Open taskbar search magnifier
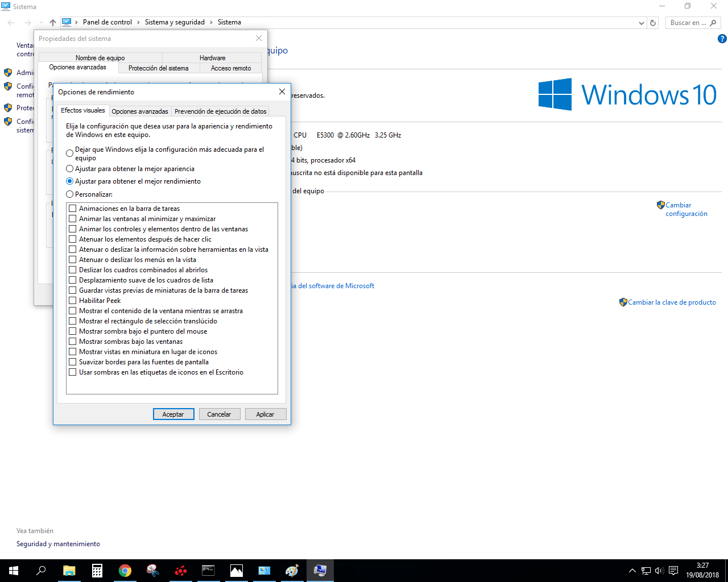 click(41, 571)
